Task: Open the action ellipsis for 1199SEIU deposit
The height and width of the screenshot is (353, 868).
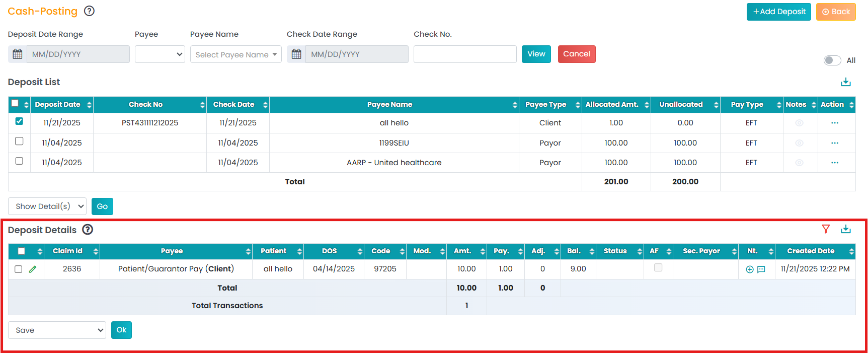Action: point(835,143)
